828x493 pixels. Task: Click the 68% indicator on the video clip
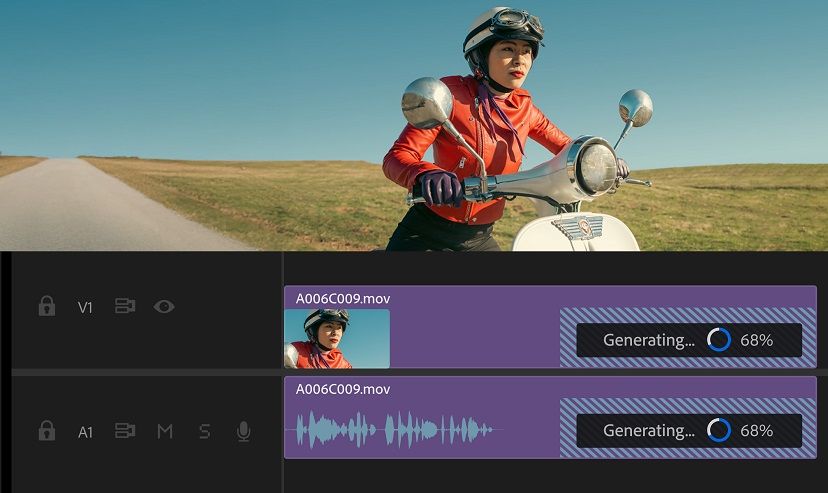click(x=757, y=340)
